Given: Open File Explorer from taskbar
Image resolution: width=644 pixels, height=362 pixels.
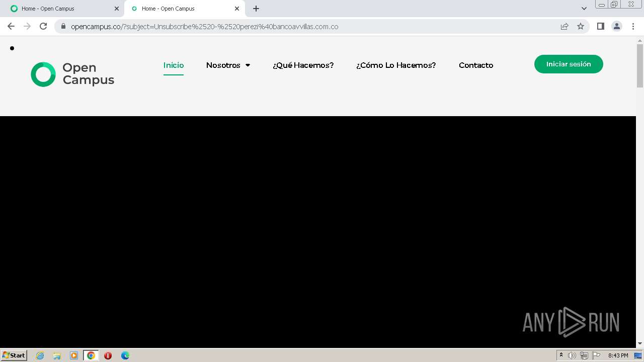Looking at the screenshot, I should tap(57, 355).
